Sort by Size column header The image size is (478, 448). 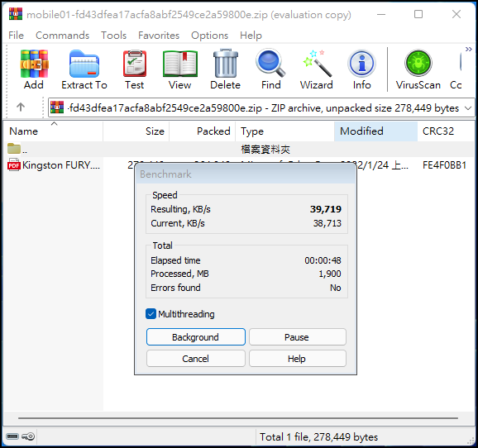[x=136, y=131]
